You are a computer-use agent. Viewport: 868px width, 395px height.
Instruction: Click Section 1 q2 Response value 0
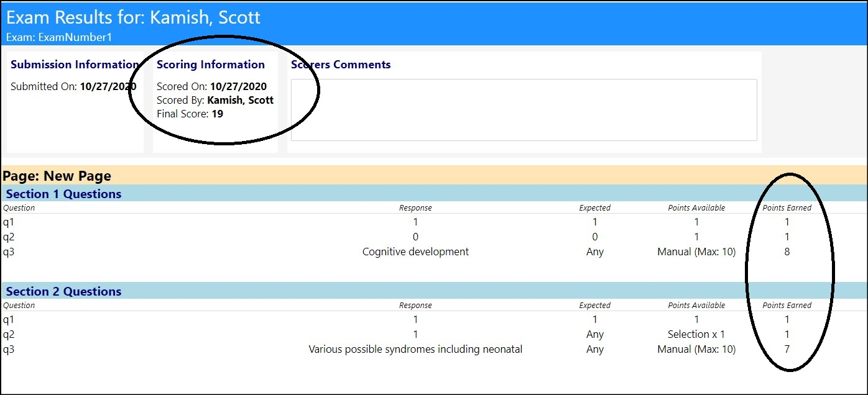[415, 237]
